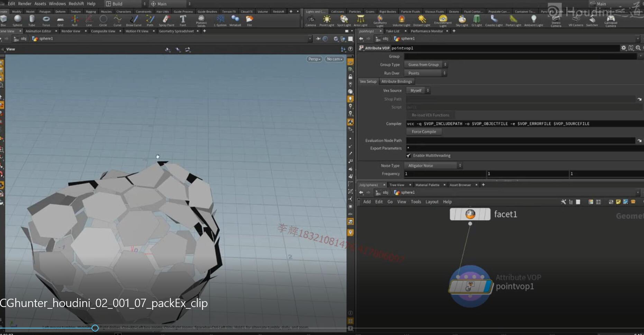
Task: Open network editor Layout menu
Action: click(432, 202)
